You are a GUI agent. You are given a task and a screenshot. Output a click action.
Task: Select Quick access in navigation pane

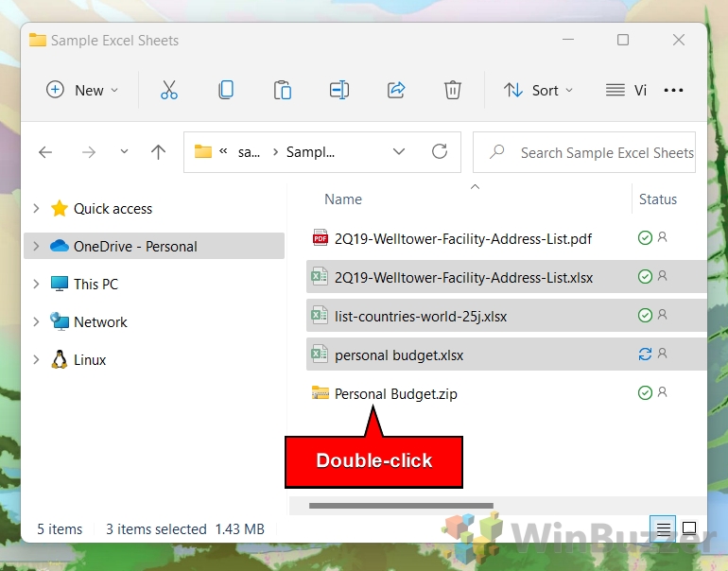[113, 208]
